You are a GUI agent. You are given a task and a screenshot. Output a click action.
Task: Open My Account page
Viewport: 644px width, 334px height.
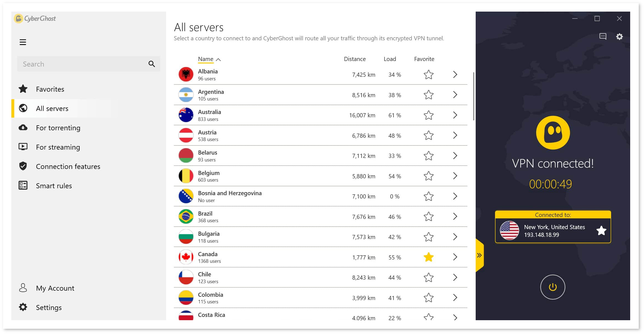coord(55,288)
